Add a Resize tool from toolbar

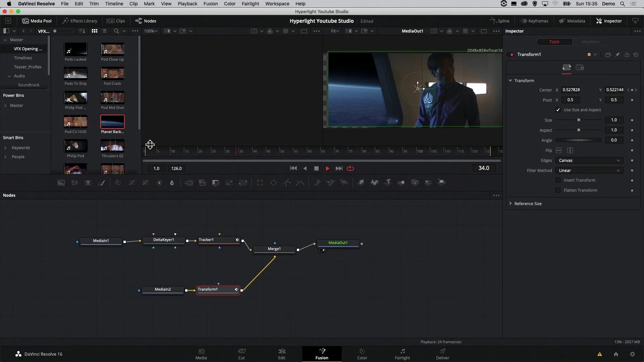click(229, 183)
